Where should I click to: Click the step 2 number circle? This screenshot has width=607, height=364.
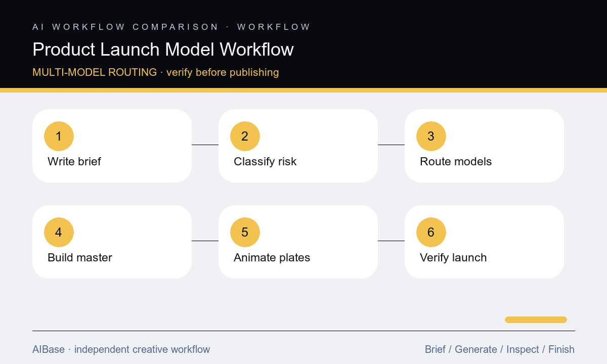tap(245, 136)
